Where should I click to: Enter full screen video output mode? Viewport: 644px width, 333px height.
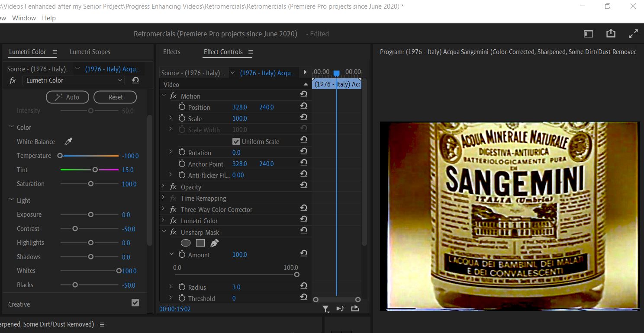pyautogui.click(x=633, y=33)
